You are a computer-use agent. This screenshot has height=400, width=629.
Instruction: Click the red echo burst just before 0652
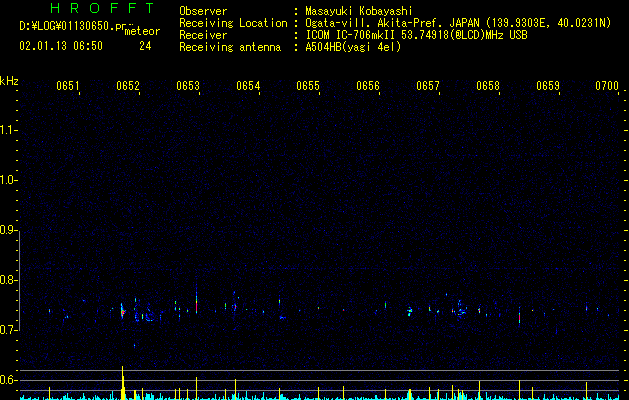pyautogui.click(x=124, y=312)
